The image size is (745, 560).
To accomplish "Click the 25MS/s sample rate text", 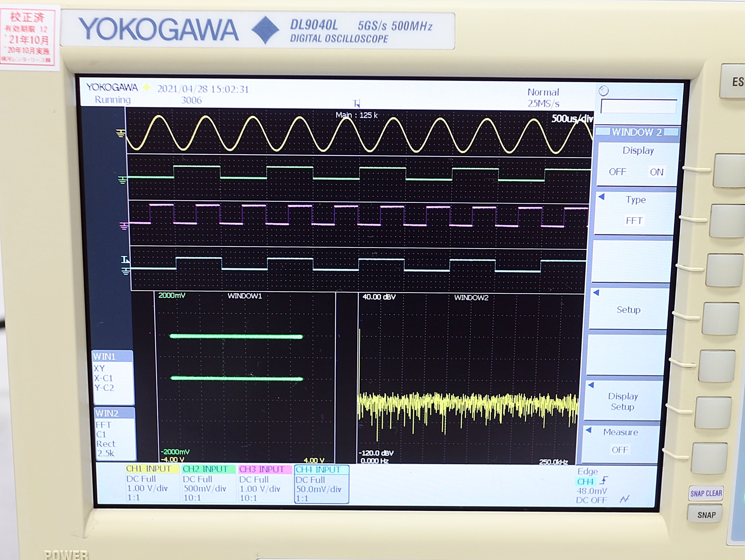I will point(543,103).
